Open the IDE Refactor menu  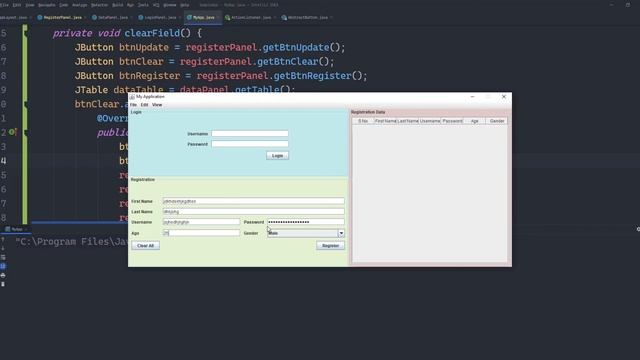point(100,5)
